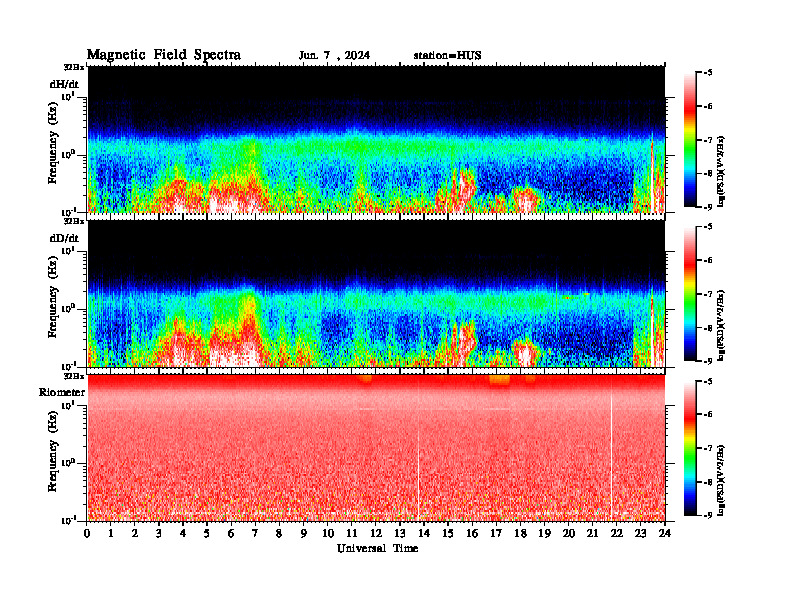Click the "32Hz" label of dD/dt panel

[x=74, y=221]
